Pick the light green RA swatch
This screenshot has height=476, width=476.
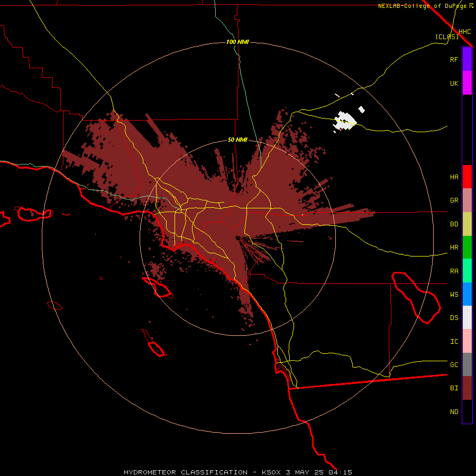pos(467,271)
